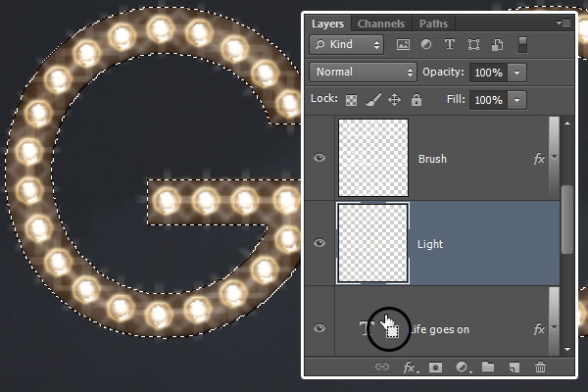Hide the Brush layer
588x392 pixels.
pos(319,159)
